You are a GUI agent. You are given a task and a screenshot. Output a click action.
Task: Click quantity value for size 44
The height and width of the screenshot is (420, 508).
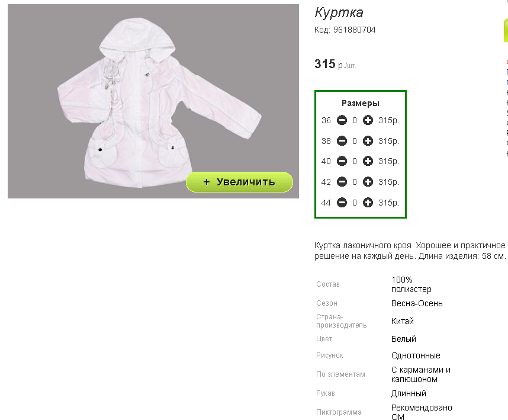pos(355,203)
